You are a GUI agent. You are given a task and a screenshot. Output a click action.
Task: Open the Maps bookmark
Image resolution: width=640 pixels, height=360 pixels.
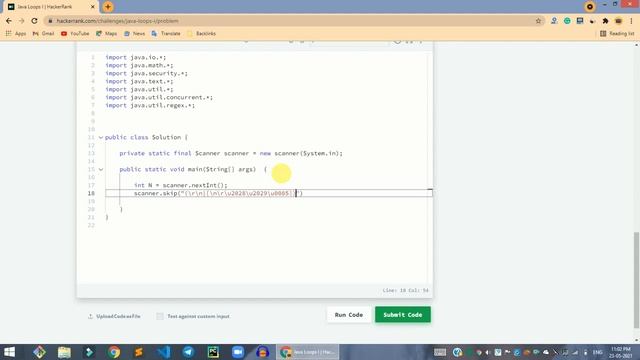(106, 33)
